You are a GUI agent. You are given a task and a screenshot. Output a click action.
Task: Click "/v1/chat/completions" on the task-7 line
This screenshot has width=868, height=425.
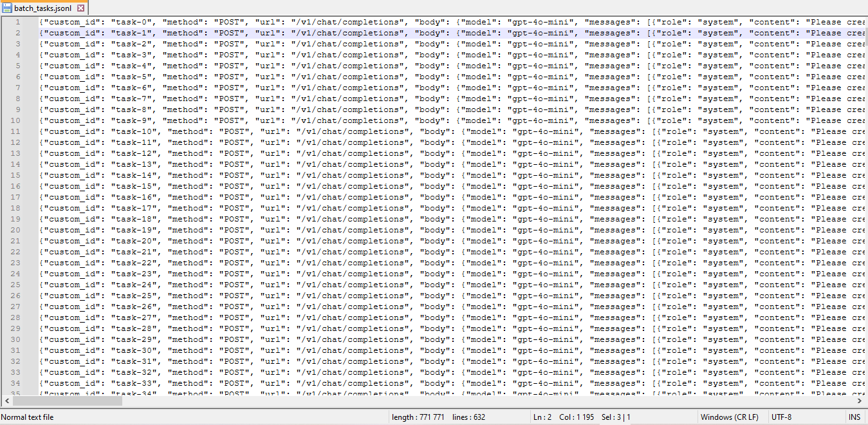click(347, 99)
